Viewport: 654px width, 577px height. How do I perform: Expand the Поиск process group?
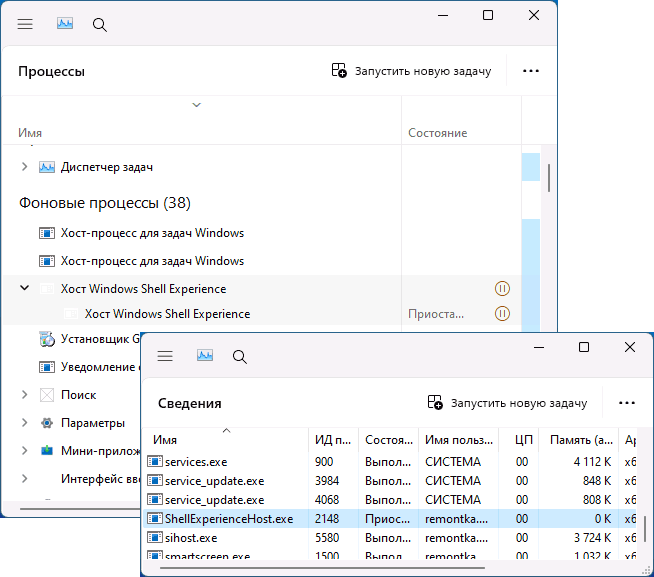[25, 395]
